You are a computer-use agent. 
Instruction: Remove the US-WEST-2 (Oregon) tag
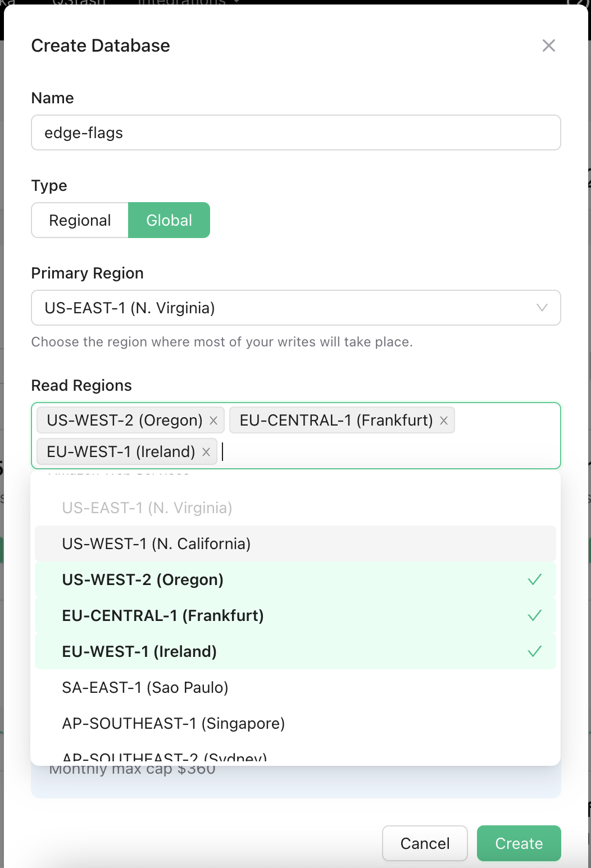pos(213,421)
